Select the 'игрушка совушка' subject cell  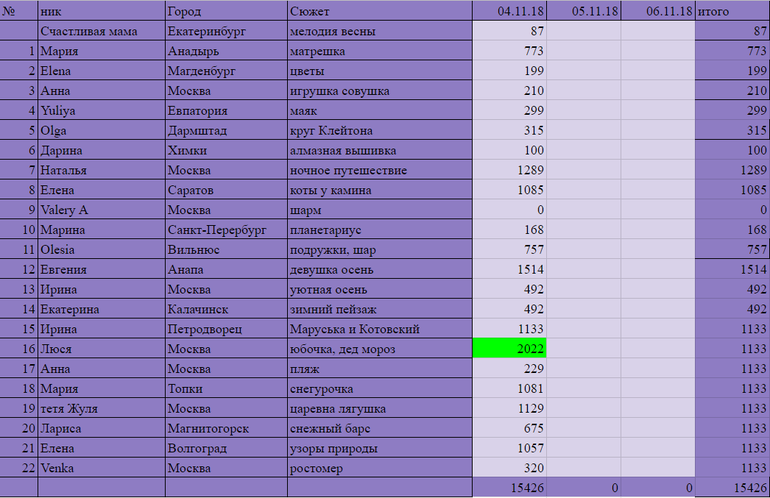[x=378, y=91]
